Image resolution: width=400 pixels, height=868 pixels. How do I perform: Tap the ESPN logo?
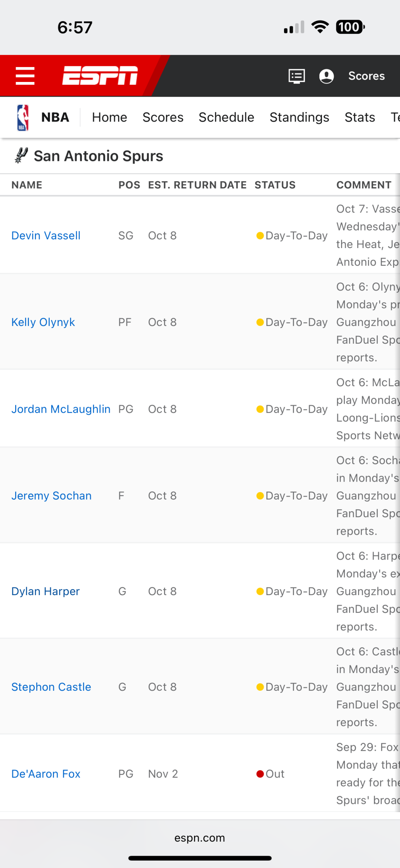100,76
